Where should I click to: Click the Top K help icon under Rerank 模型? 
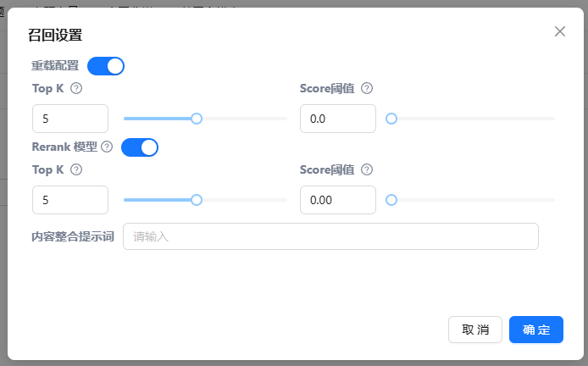tap(76, 169)
